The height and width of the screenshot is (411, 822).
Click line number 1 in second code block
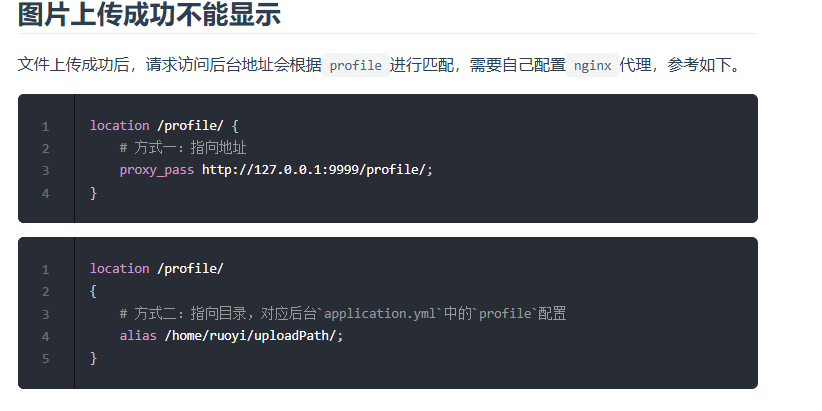pyautogui.click(x=46, y=269)
